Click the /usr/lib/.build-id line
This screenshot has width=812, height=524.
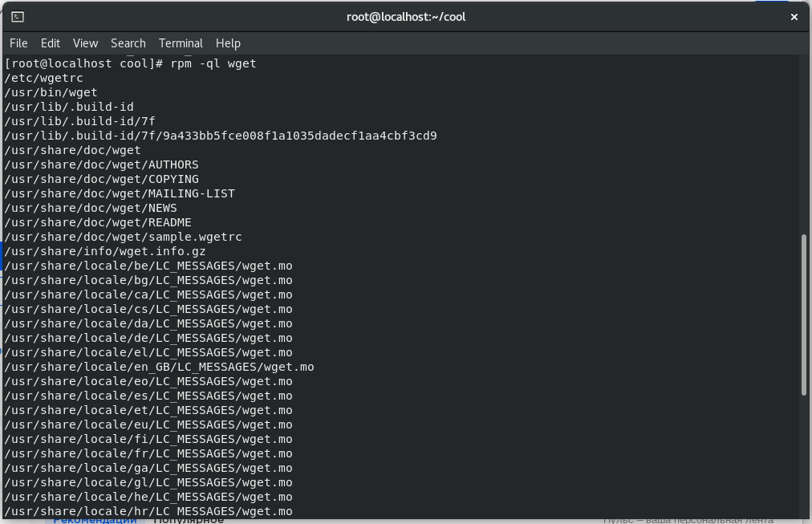(69, 108)
